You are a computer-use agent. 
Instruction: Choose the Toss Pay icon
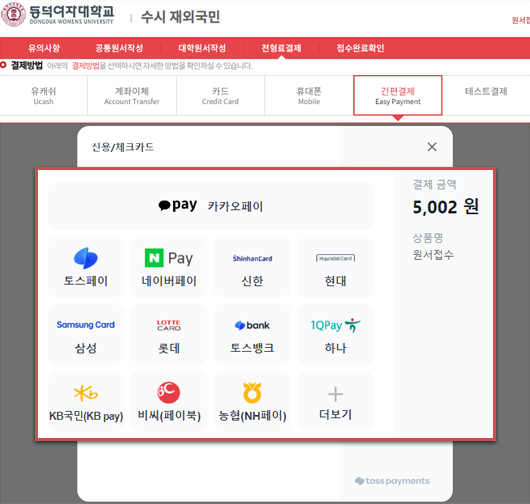tap(86, 267)
